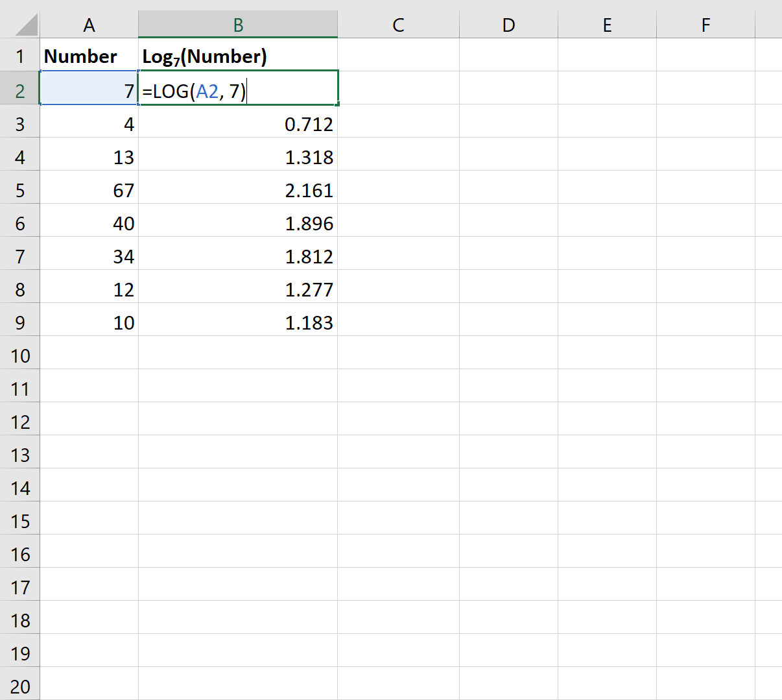Click cell A2 containing the number 7
The width and height of the screenshot is (782, 700).
click(89, 90)
